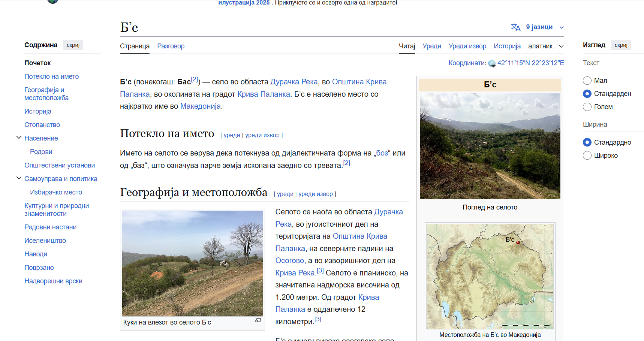Open the Осогово link
This screenshot has width=644, height=341.
290,260
